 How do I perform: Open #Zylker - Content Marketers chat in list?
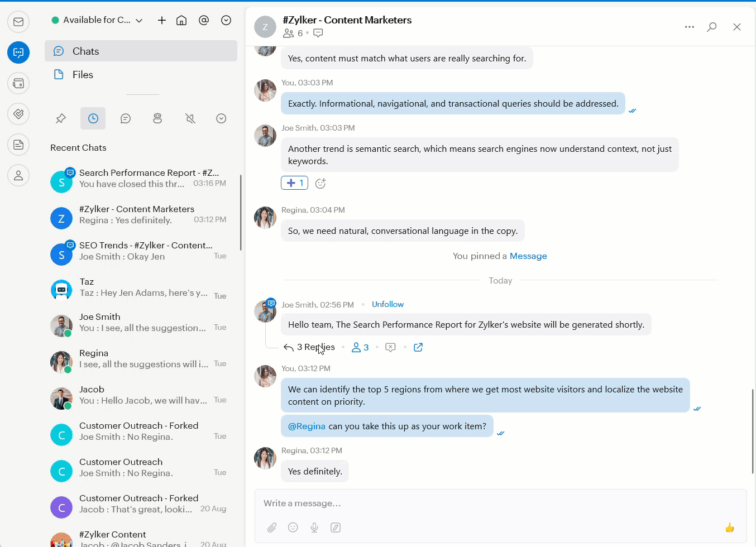141,215
